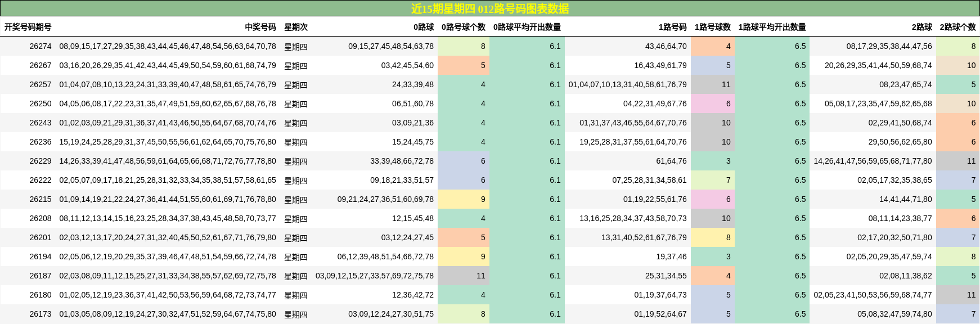The width and height of the screenshot is (980, 324).
Task: Select period number 26243
Action: tap(41, 123)
